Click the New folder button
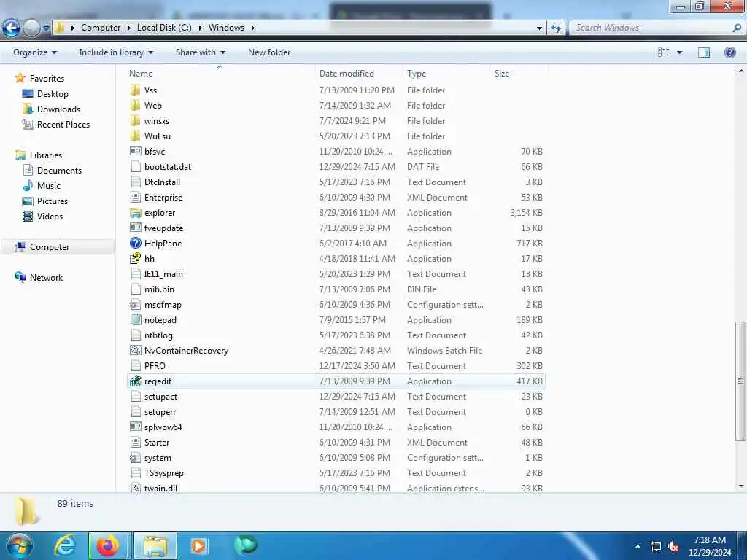Screen dimensions: 747x560 [269, 52]
